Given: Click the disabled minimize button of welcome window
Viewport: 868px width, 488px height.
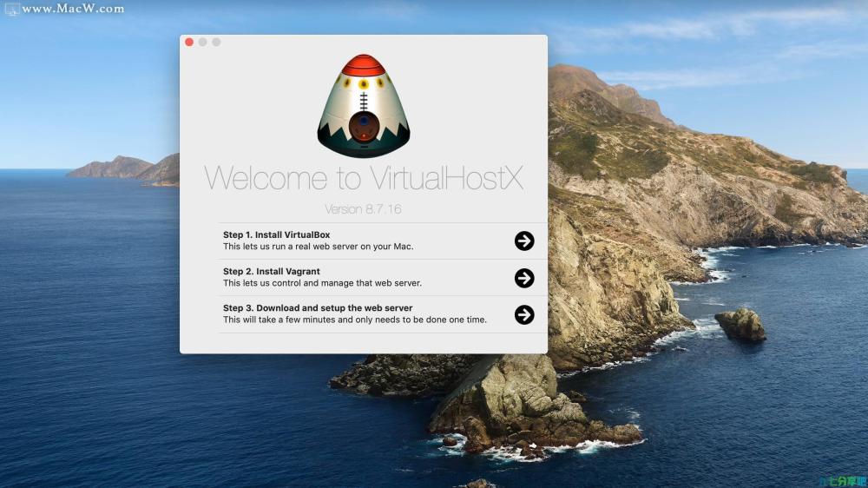Looking at the screenshot, I should click(202, 42).
